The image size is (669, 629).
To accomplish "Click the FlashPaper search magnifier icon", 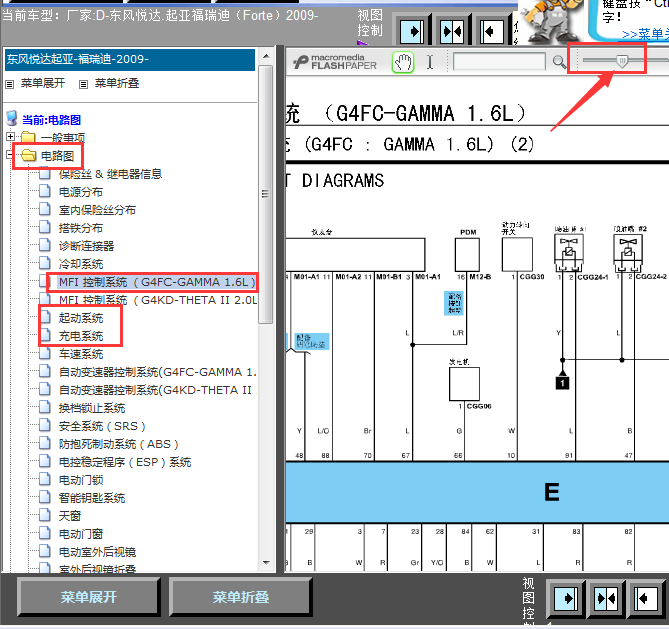I will coord(559,62).
